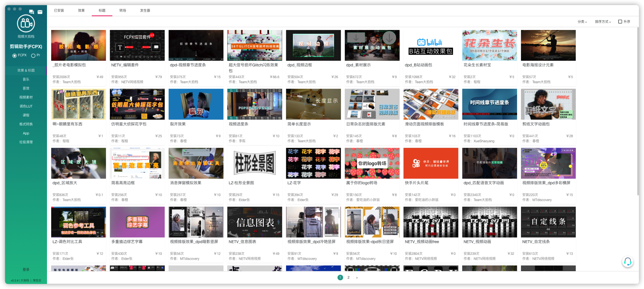Viewport: 644px width, 289px height.
Task: Open 花朵生长素材宝 thumbnail
Action: click(489, 45)
